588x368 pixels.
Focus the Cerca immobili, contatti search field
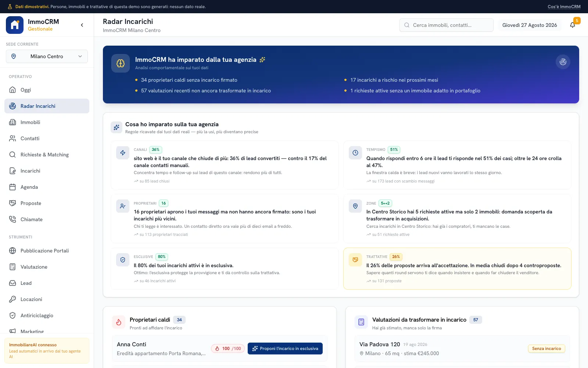pos(447,25)
